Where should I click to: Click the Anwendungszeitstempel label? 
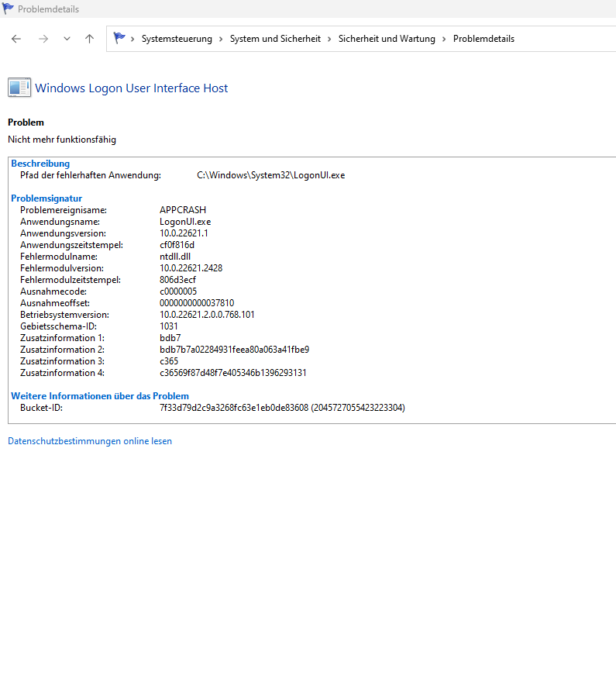[71, 245]
